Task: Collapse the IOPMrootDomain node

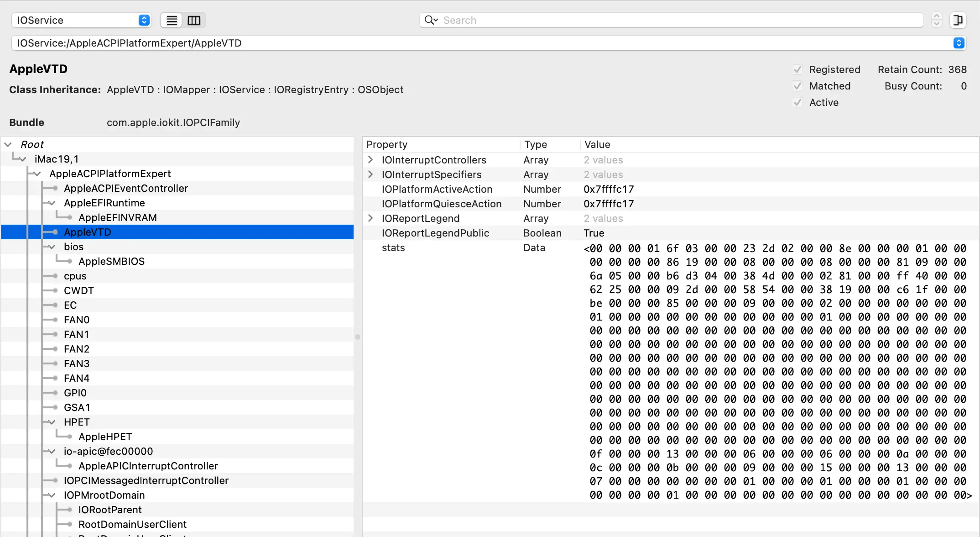Action: tap(52, 495)
